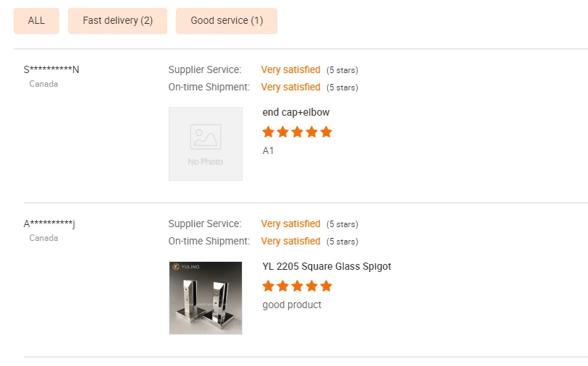Click second review's Supplier Service Very satisfied
Image resolution: width=588 pixels, height=366 pixels.
click(290, 224)
